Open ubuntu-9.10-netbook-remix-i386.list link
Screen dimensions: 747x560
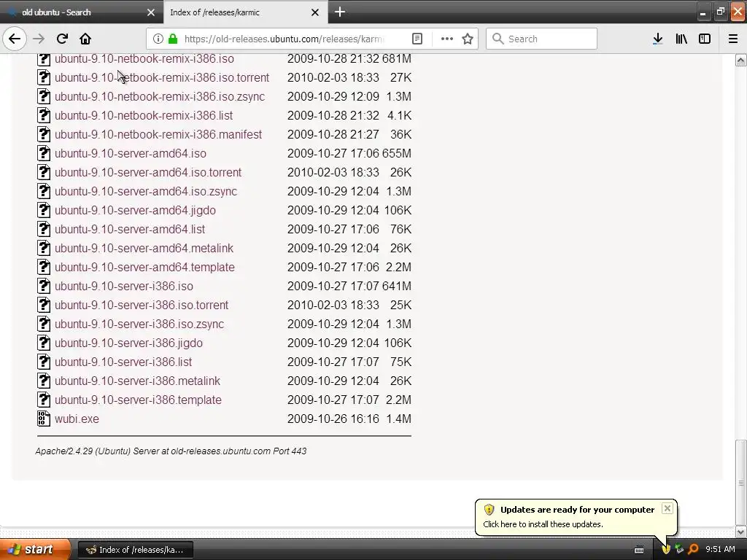144,116
